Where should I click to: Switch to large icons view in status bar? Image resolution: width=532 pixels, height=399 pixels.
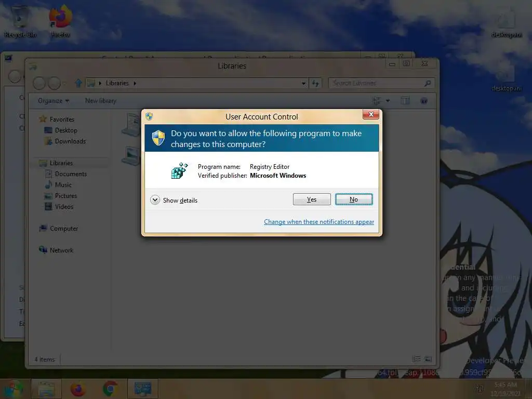point(428,359)
